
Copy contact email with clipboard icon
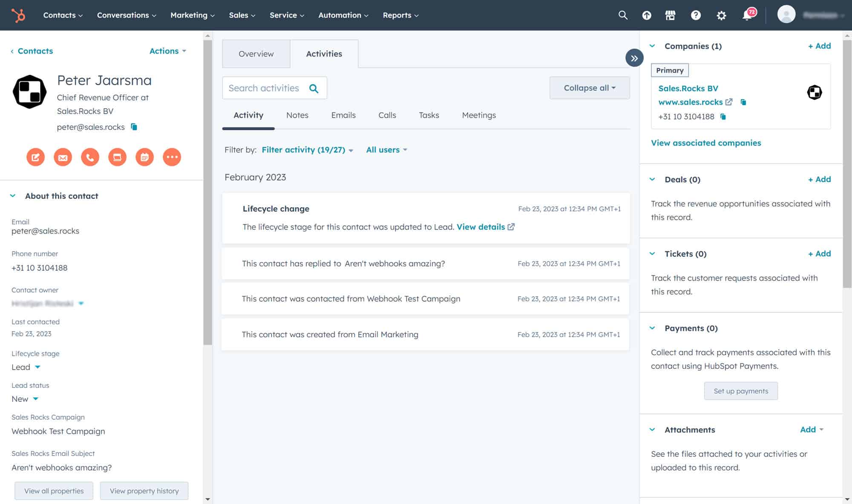[134, 127]
